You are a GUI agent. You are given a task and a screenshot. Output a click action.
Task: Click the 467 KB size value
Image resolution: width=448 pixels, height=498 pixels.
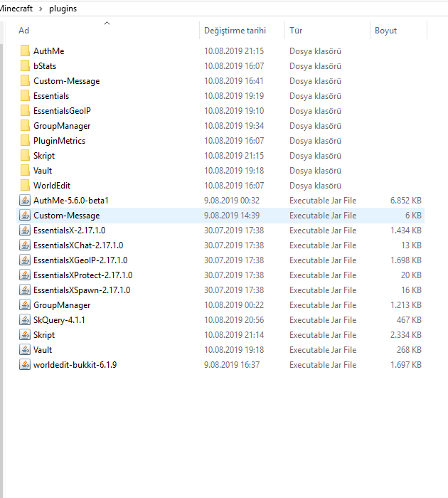[409, 320]
